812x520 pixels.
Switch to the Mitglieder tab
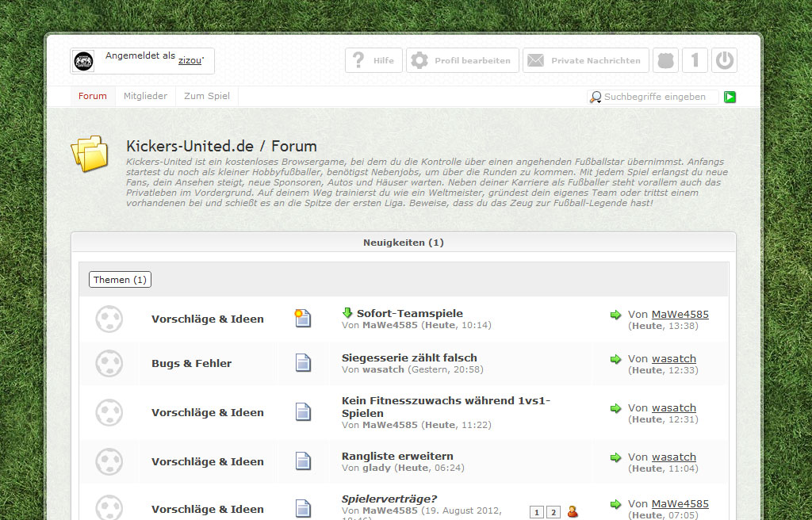pos(146,96)
